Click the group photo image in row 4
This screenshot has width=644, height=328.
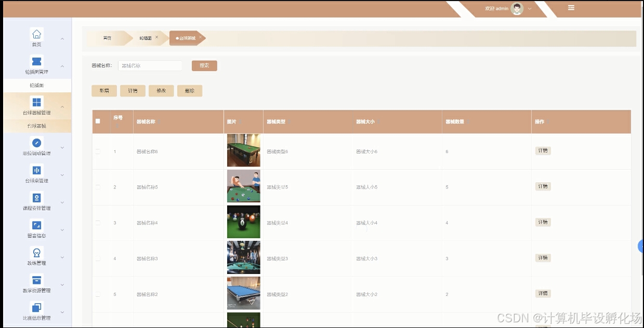click(244, 257)
